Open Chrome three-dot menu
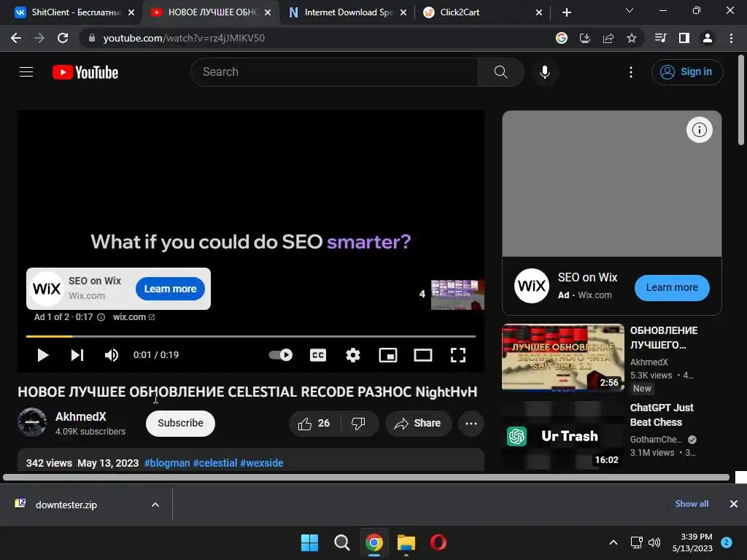The height and width of the screenshot is (560, 747). (731, 38)
